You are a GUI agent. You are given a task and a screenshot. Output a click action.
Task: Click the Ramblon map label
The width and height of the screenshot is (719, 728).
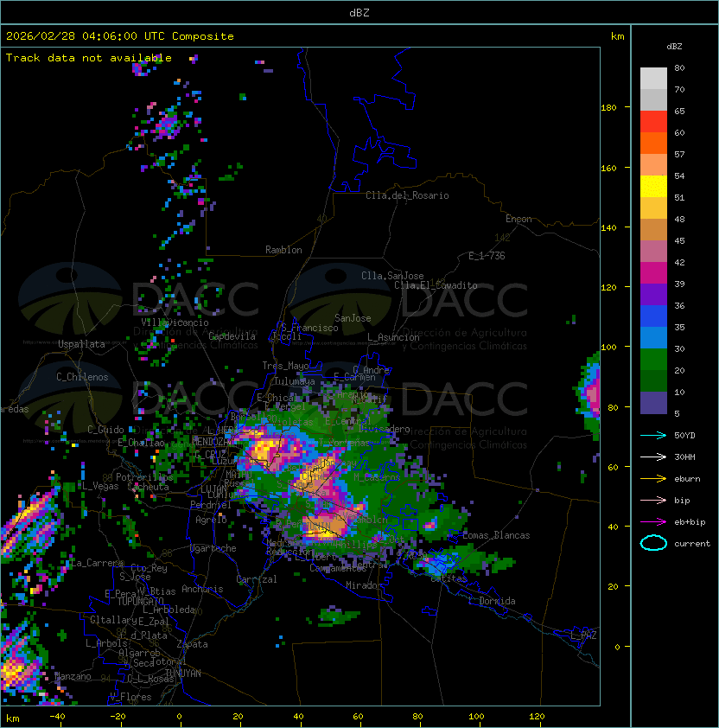(x=283, y=250)
